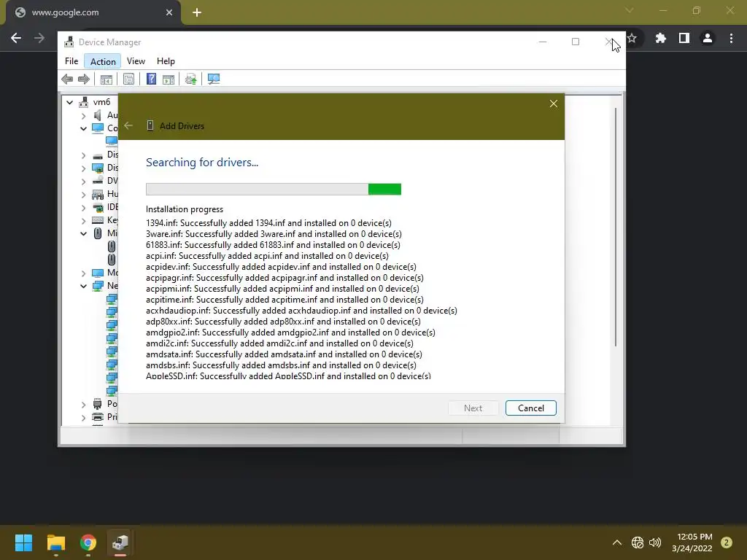Image resolution: width=747 pixels, height=560 pixels.
Task: Expand the DVD drives node chevron
Action: (83, 181)
